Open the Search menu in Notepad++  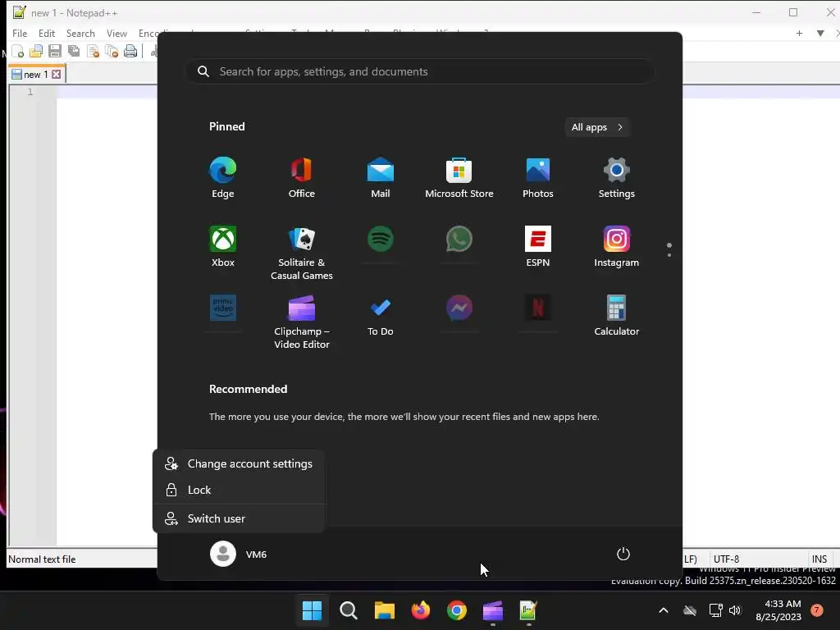(80, 33)
